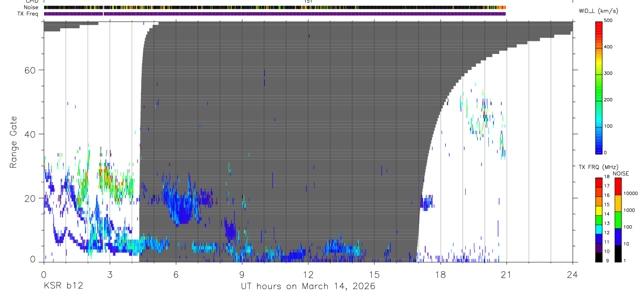The height and width of the screenshot is (297, 644).
Task: Click the 18 label on the TX FRQ legend
Action: tap(607, 178)
